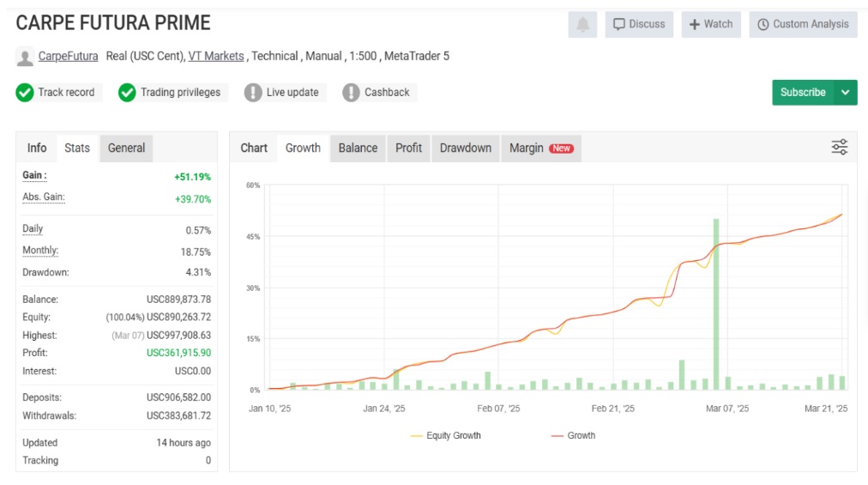Switch to the Margin chart tab

pyautogui.click(x=541, y=148)
